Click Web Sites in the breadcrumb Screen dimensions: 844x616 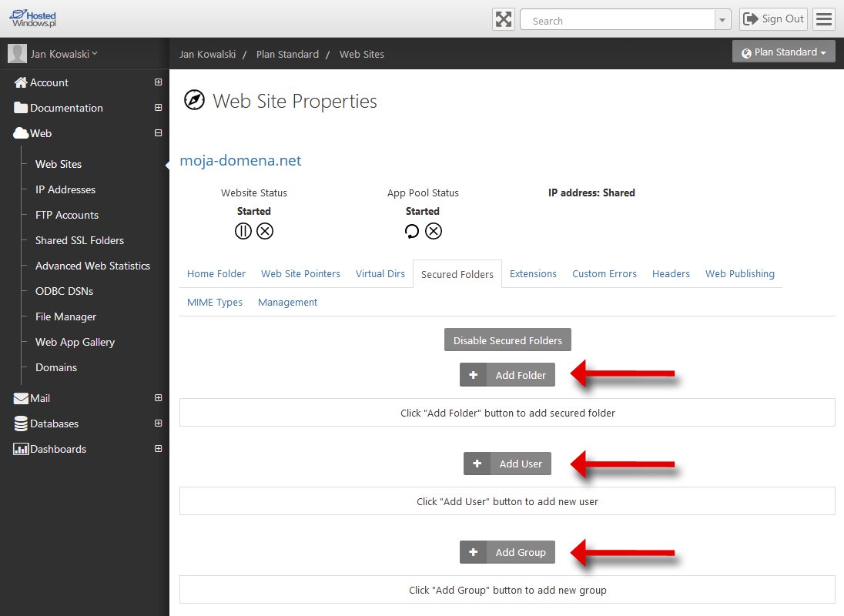(x=362, y=55)
